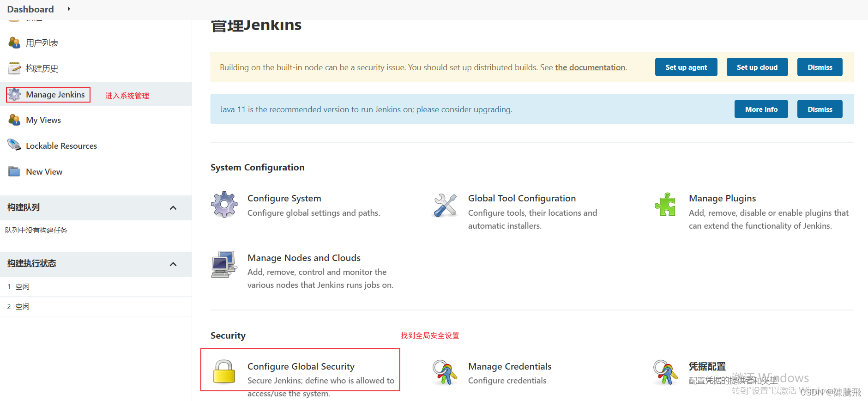
Task: Click the My Views people icon
Action: click(14, 120)
